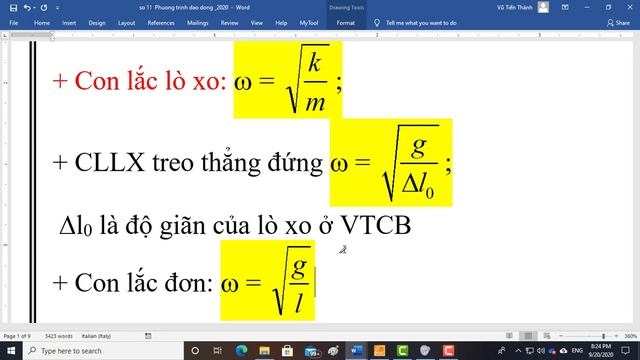Click the red Camtasia recorder icon on the taskbar
This screenshot has width=640, height=360.
tap(448, 351)
